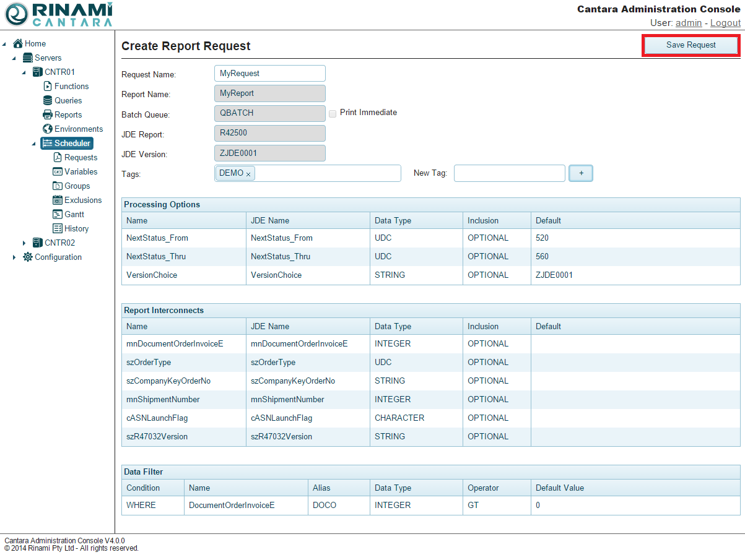Click the Gantt chart icon
Image resolution: width=745 pixels, height=560 pixels.
click(58, 214)
